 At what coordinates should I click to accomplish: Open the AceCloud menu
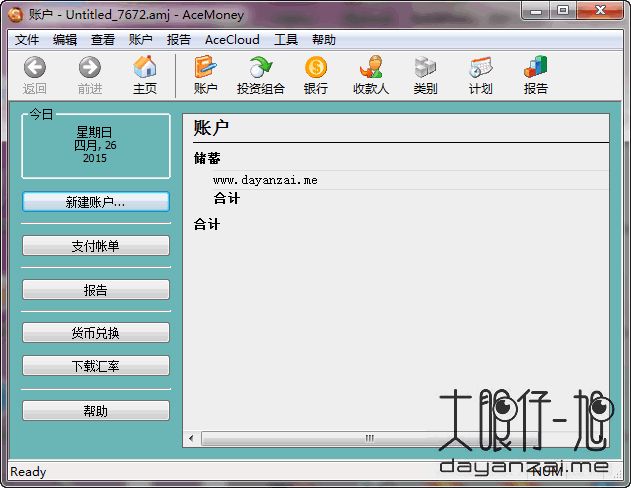[232, 40]
